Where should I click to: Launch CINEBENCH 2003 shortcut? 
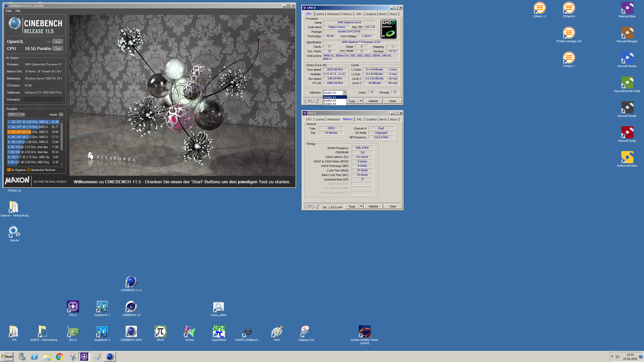click(x=131, y=334)
